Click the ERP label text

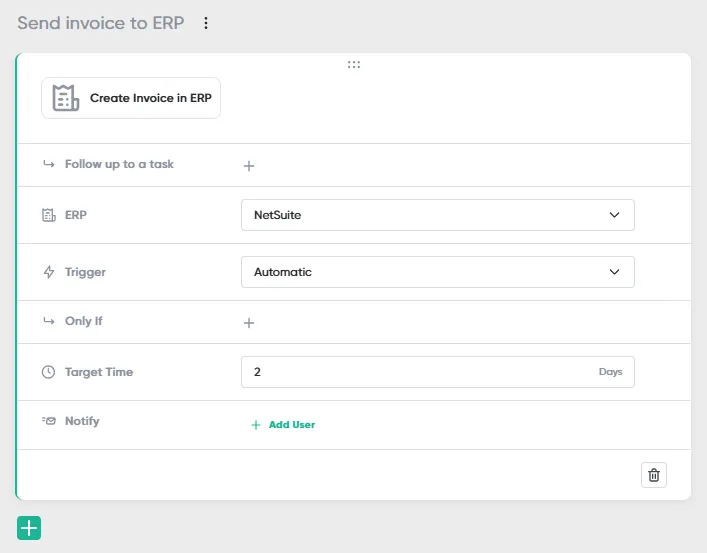(76, 215)
